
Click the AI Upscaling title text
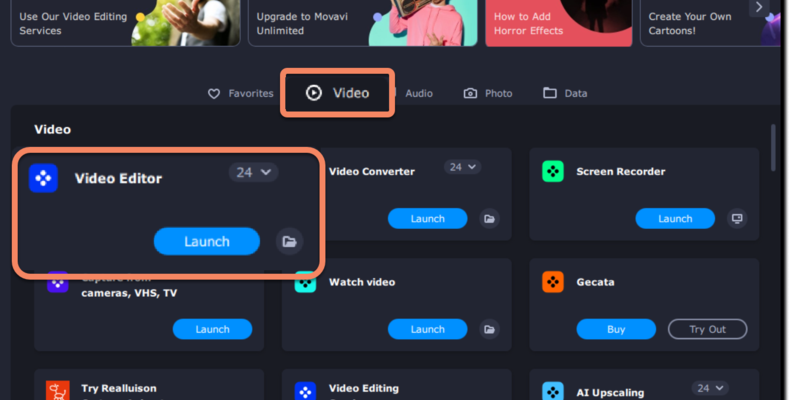pos(610,392)
